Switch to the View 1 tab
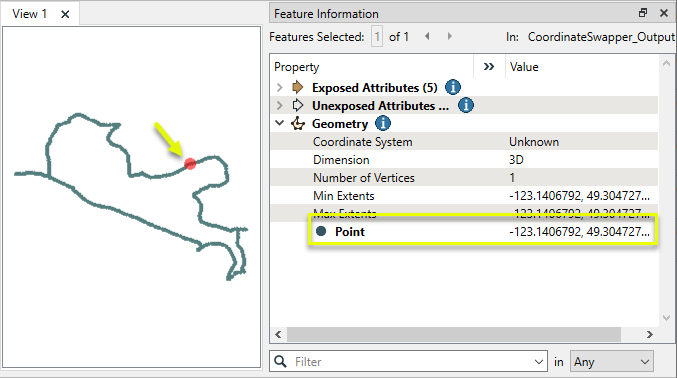Image resolution: width=677 pixels, height=378 pixels. tap(29, 14)
